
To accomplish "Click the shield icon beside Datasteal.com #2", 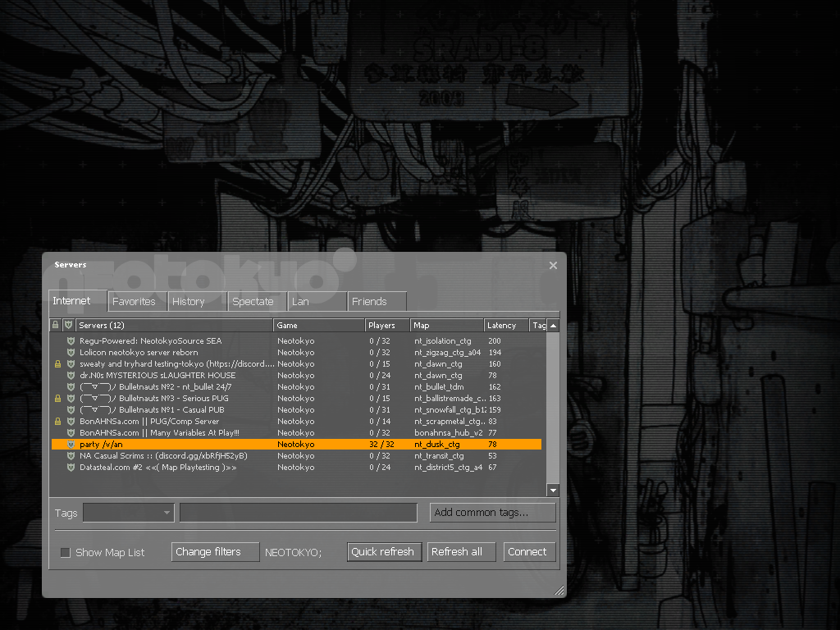I will (71, 467).
